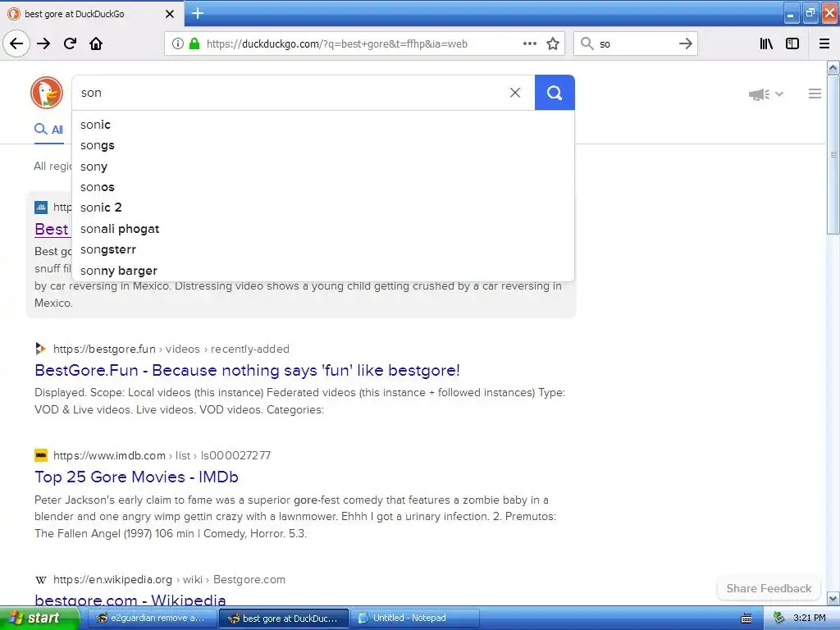Switch to 'Untitled - Notepad' taskbar window
This screenshot has width=840, height=630.
(x=414, y=619)
